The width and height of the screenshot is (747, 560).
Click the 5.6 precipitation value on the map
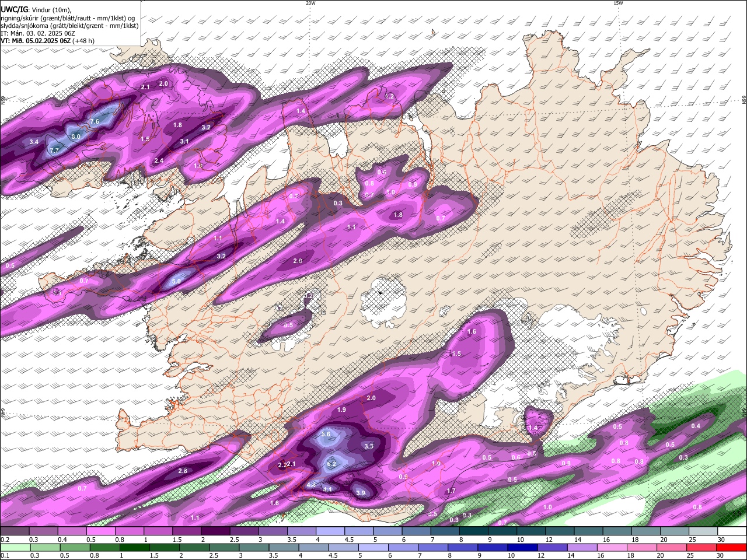(x=326, y=434)
